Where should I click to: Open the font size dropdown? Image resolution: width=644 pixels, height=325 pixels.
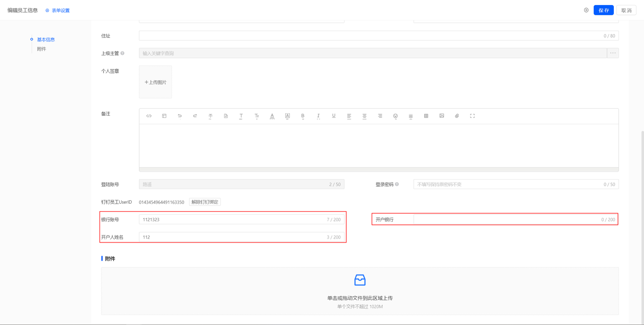tap(257, 116)
